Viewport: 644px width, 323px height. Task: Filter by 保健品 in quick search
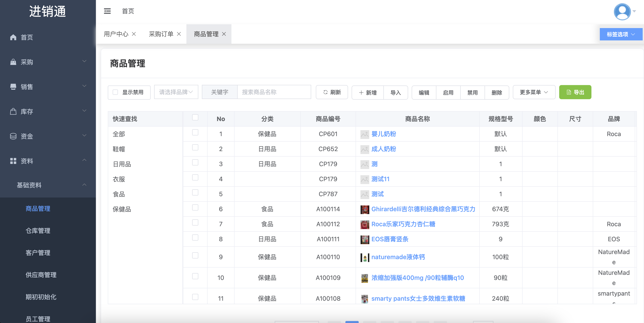[x=122, y=209]
